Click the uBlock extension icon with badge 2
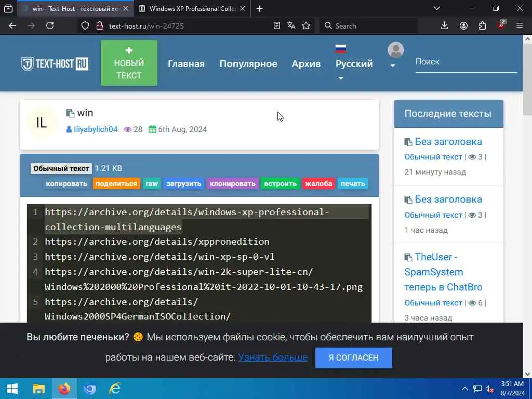Image resolution: width=532 pixels, height=399 pixels. (501, 25)
